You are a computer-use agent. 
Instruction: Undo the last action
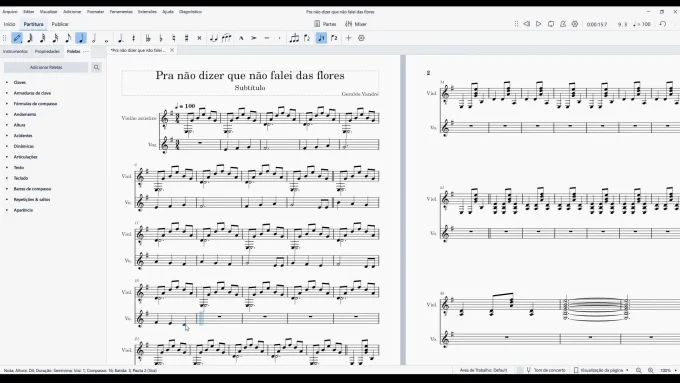[663, 24]
